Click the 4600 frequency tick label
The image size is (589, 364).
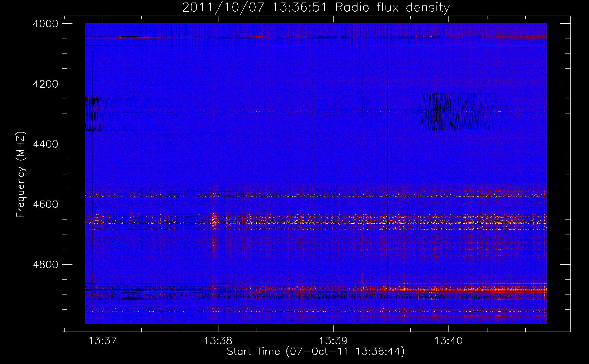46,204
